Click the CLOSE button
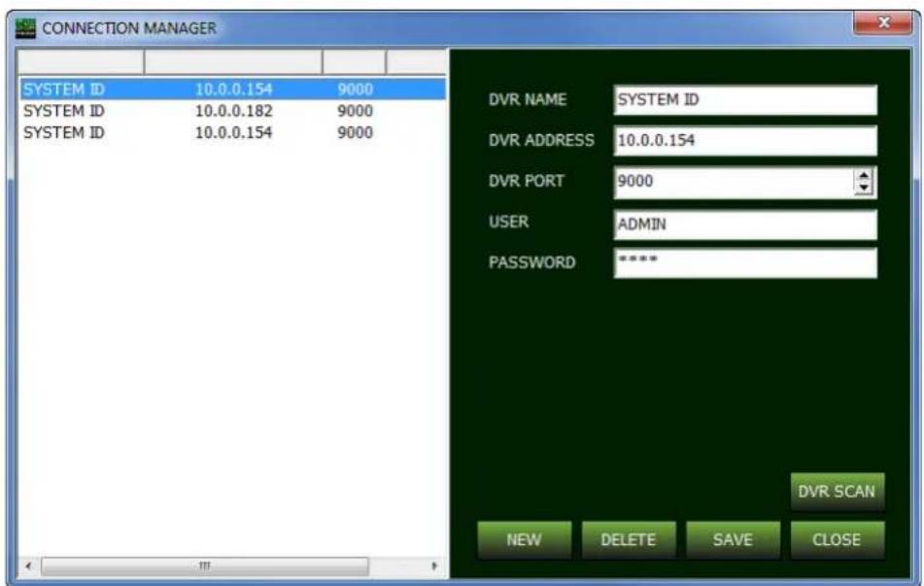The height and width of the screenshot is (586, 924). coord(837,539)
